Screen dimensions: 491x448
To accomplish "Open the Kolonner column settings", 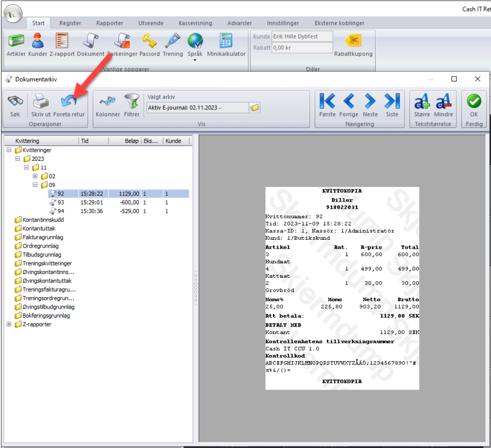I will pyautogui.click(x=107, y=102).
